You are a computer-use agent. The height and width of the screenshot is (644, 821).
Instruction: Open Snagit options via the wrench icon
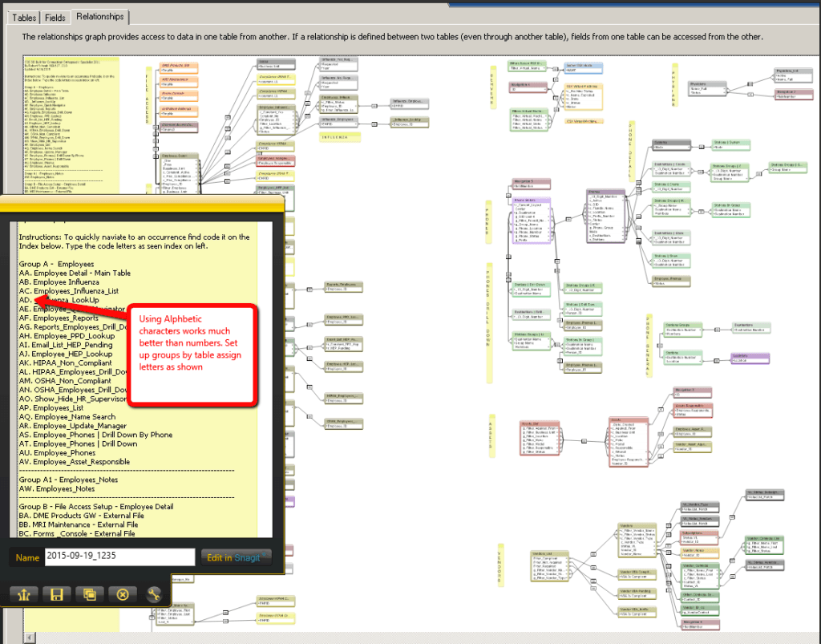click(x=154, y=594)
